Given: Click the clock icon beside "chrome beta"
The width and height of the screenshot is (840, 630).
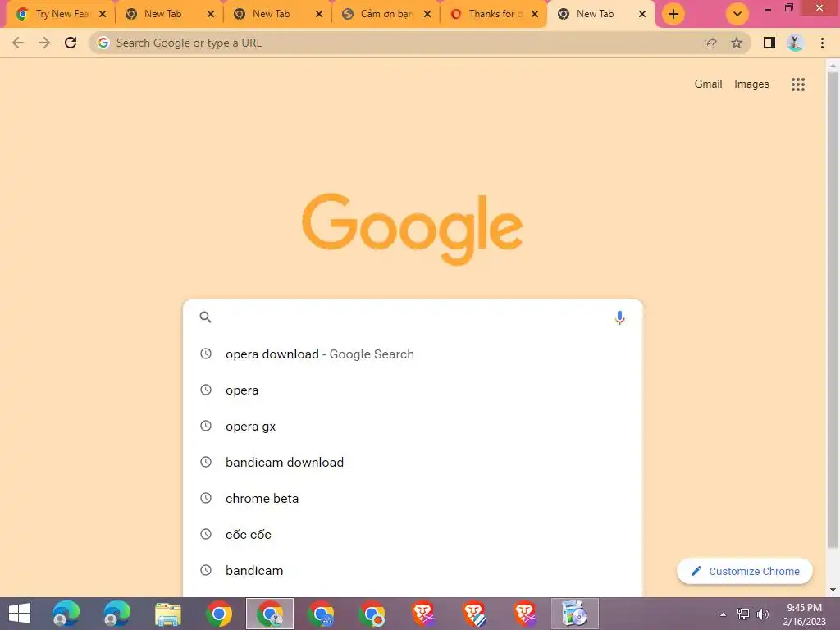Looking at the screenshot, I should [206, 498].
